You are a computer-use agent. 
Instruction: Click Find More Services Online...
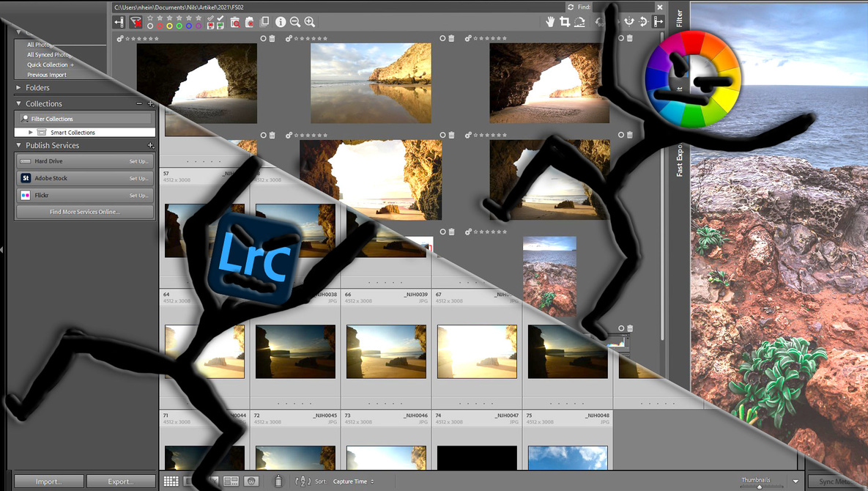click(x=85, y=212)
